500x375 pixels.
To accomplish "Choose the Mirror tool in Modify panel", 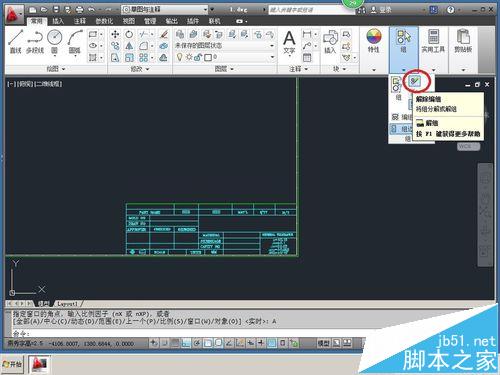I will coord(129,46).
